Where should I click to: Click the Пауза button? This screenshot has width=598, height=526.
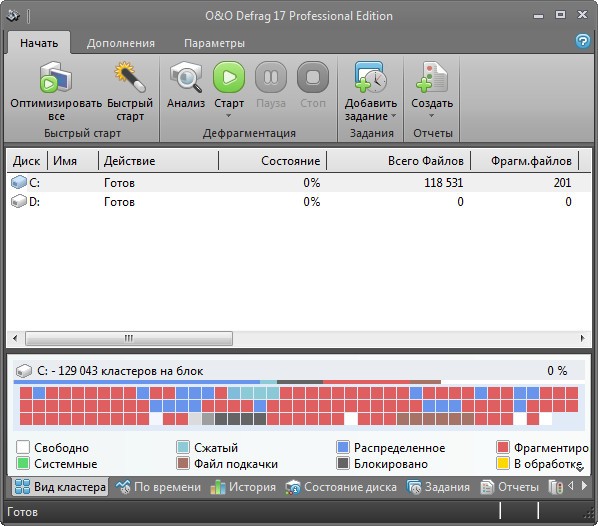point(271,77)
